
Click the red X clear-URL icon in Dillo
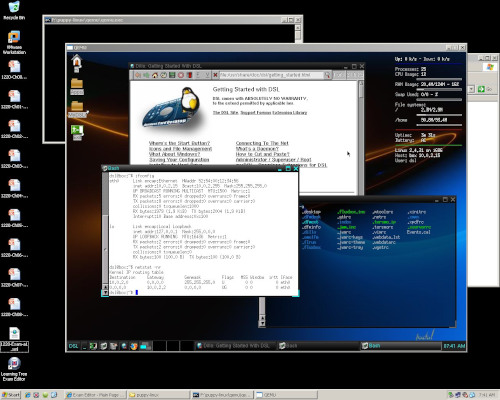pyautogui.click(x=215, y=75)
